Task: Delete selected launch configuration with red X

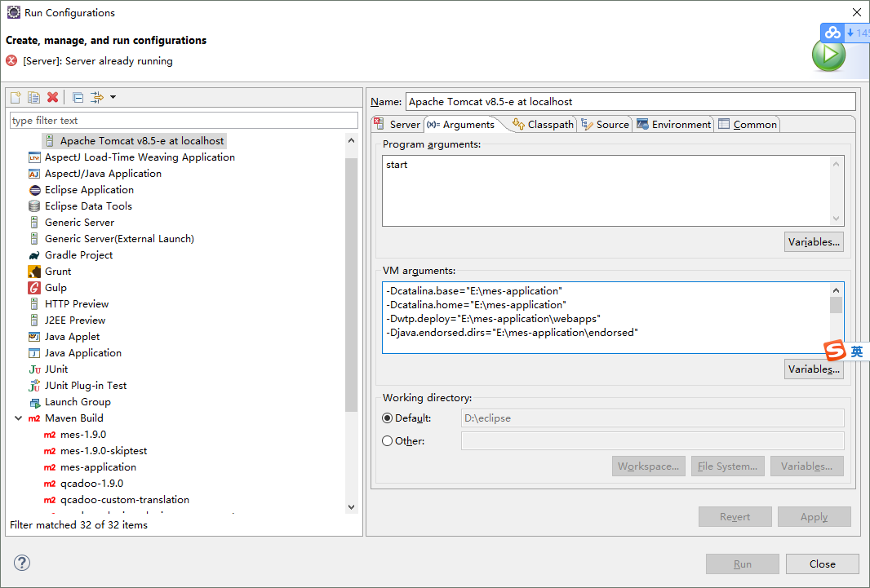Action: pos(53,98)
